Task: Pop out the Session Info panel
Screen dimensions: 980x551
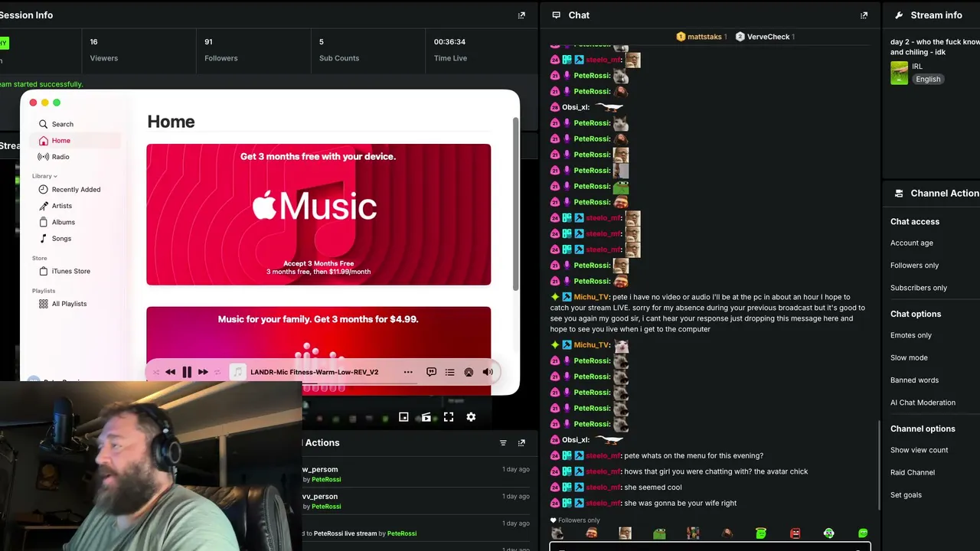Action: [521, 15]
